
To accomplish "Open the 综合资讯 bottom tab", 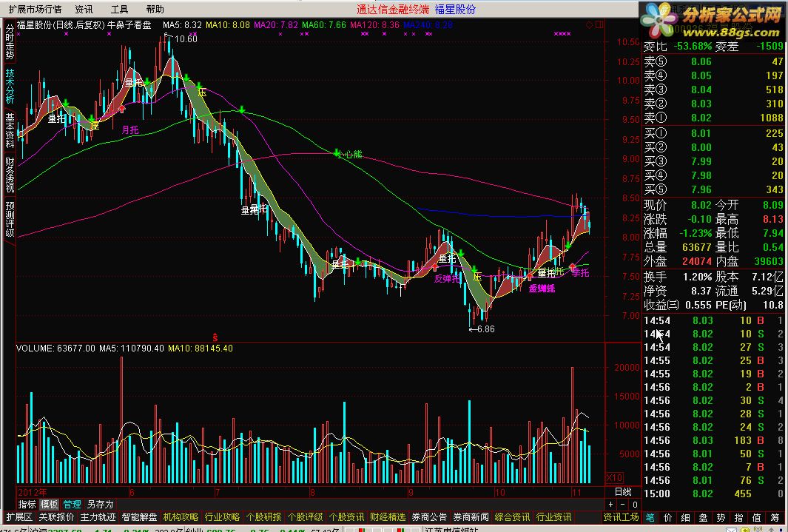I will (513, 517).
